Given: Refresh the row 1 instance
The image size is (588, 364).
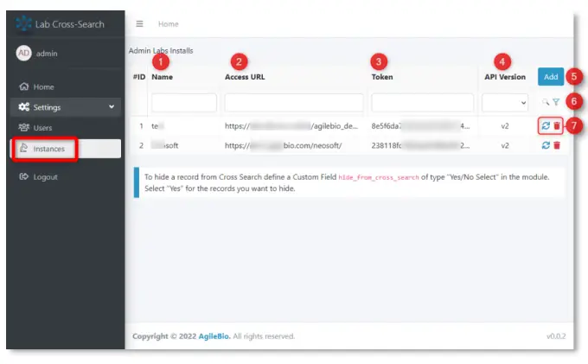Looking at the screenshot, I should 546,126.
